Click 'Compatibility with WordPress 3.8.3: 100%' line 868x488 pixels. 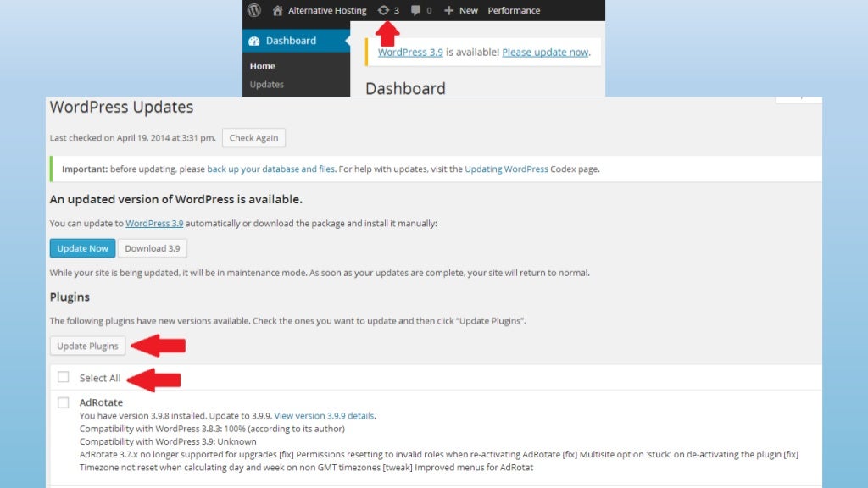(212, 428)
